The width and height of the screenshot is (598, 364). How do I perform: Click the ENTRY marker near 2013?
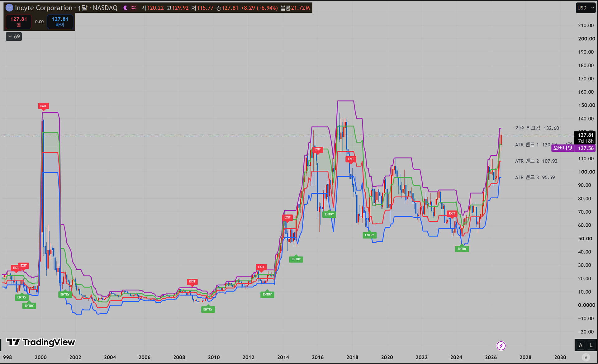[267, 295]
